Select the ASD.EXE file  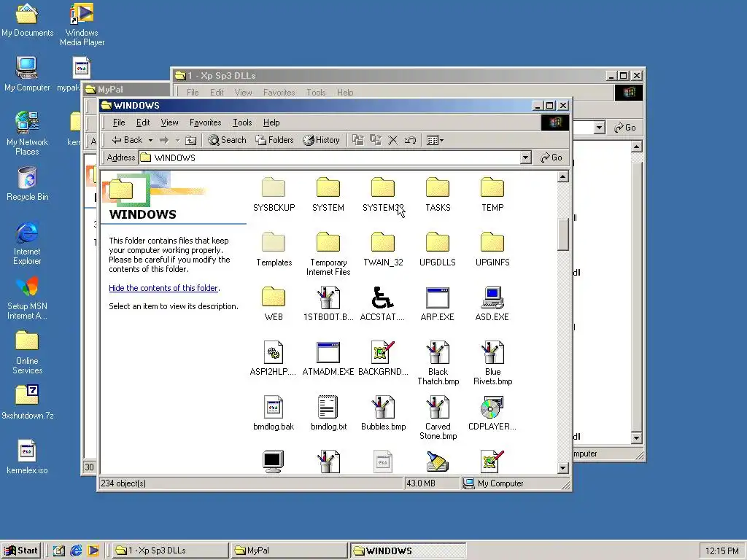492,304
